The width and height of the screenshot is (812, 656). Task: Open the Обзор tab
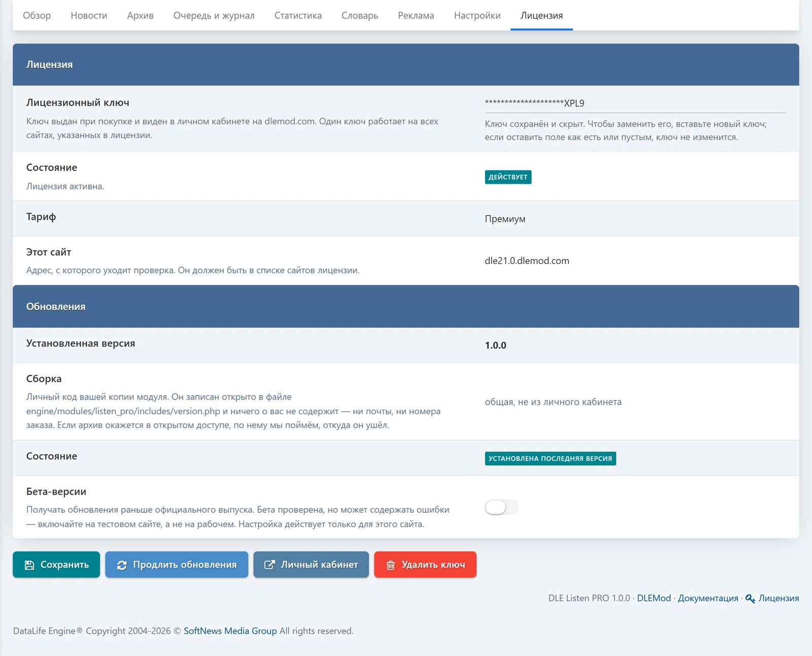click(x=37, y=15)
